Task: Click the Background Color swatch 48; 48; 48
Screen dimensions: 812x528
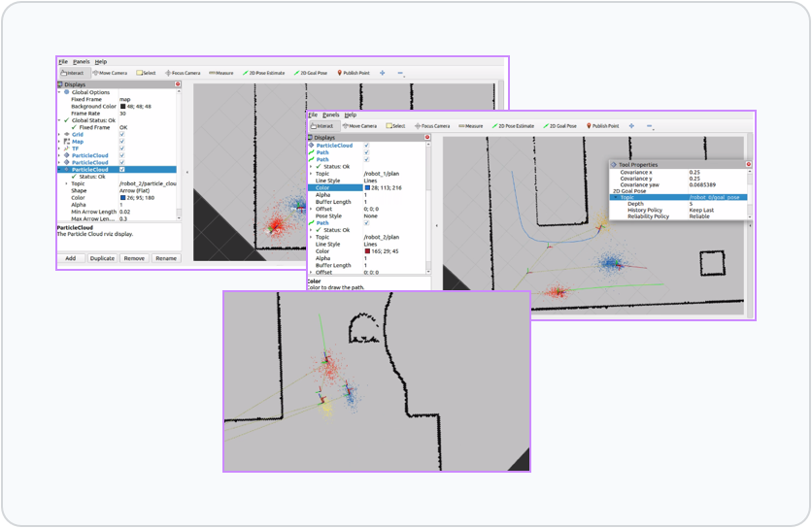Action: [123, 106]
